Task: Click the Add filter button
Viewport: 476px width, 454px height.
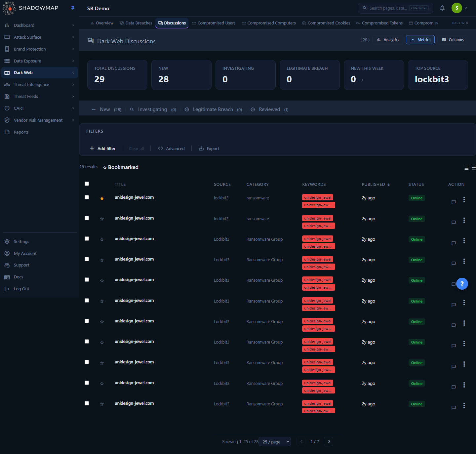Action: (x=102, y=148)
